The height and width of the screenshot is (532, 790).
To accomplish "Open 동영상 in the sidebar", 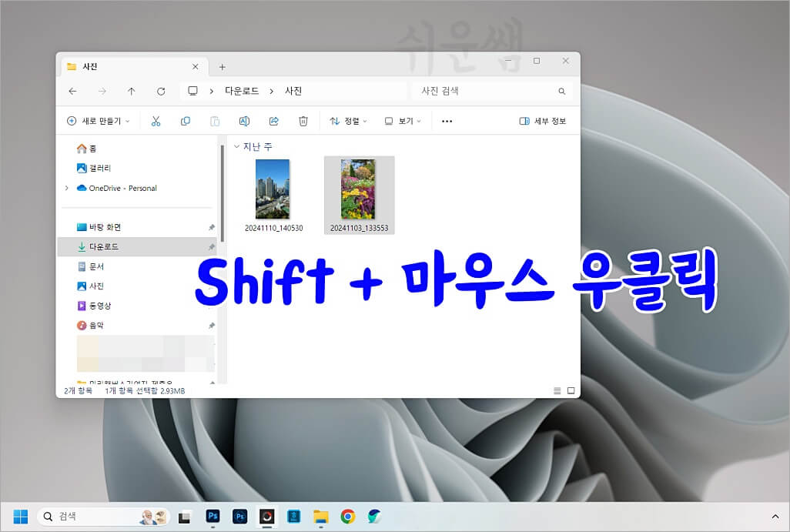I will pos(94,306).
